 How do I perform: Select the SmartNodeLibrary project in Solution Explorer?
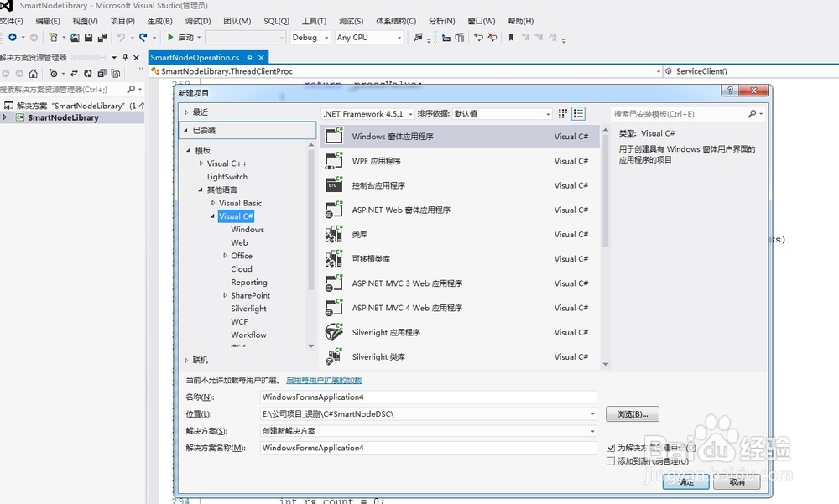[x=63, y=117]
